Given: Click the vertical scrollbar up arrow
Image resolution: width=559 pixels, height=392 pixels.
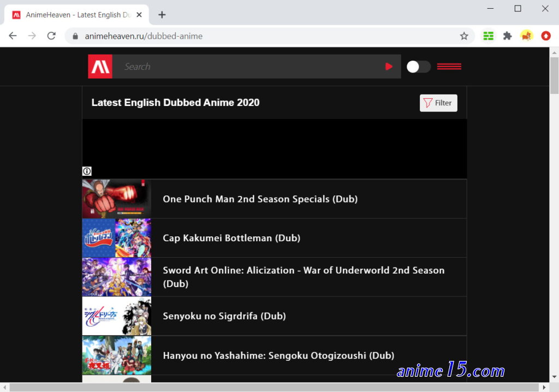Looking at the screenshot, I should 554,52.
